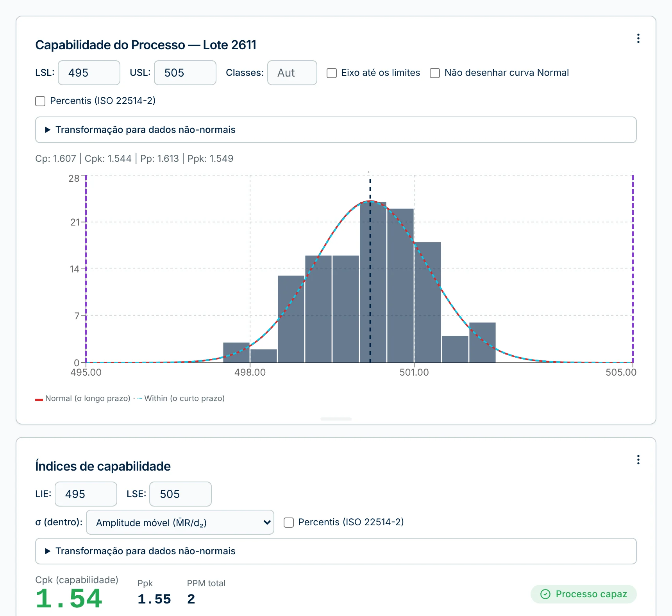Click the Ppk value 1.55
The image size is (672, 616).
tap(154, 599)
